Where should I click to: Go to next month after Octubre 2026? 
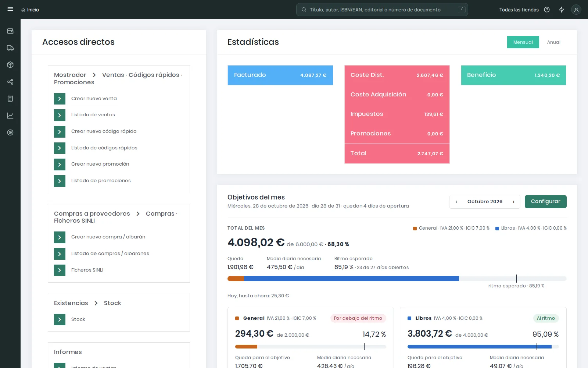click(x=513, y=202)
